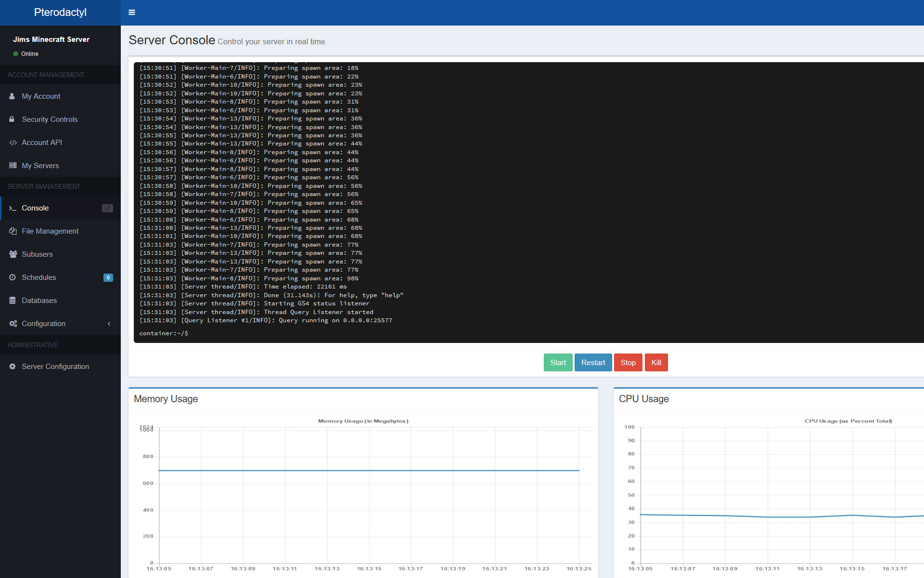The width and height of the screenshot is (924, 578).
Task: Click the Console terminal prompt icon
Action: [x=13, y=208]
